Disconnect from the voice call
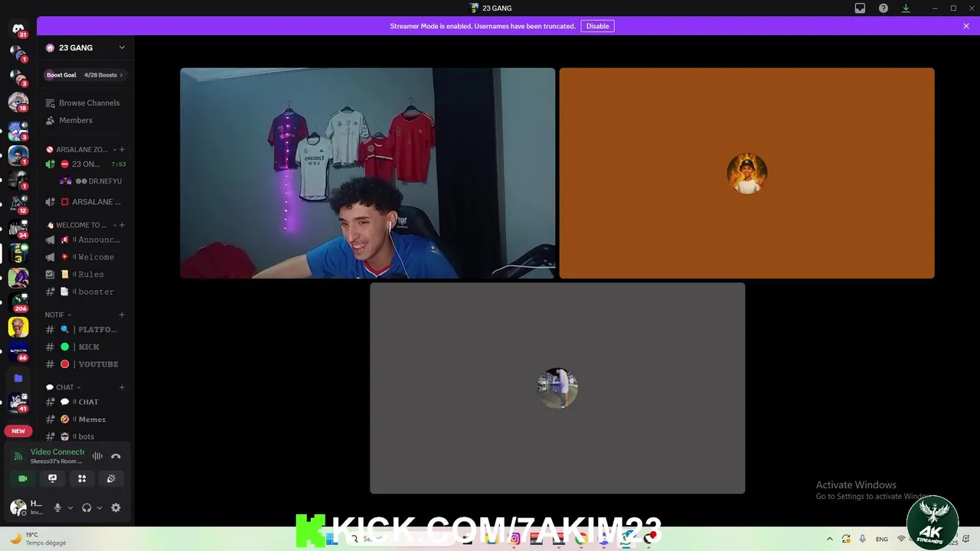Image resolution: width=980 pixels, height=551 pixels. coord(116,456)
